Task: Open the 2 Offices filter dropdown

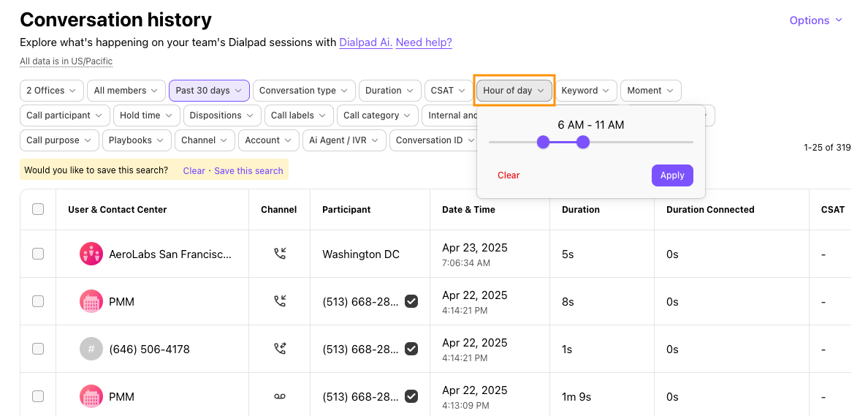Action: [51, 90]
